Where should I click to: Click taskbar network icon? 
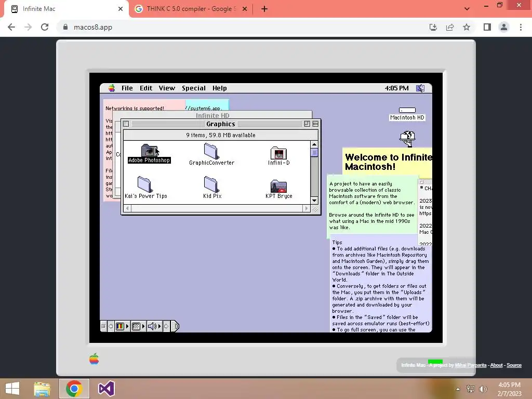click(470, 389)
